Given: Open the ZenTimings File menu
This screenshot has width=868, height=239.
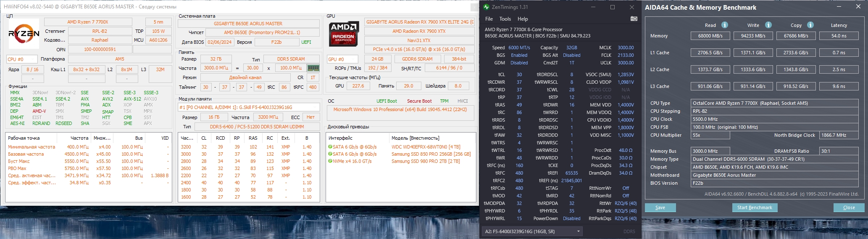Looking at the screenshot, I should coord(489,19).
